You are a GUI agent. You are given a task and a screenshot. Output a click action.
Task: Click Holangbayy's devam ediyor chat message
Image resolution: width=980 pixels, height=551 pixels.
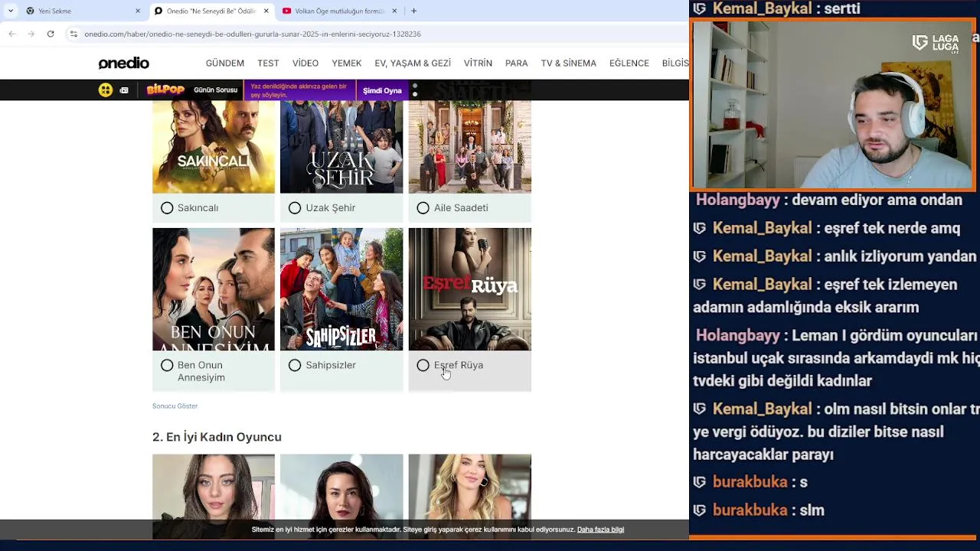click(828, 200)
